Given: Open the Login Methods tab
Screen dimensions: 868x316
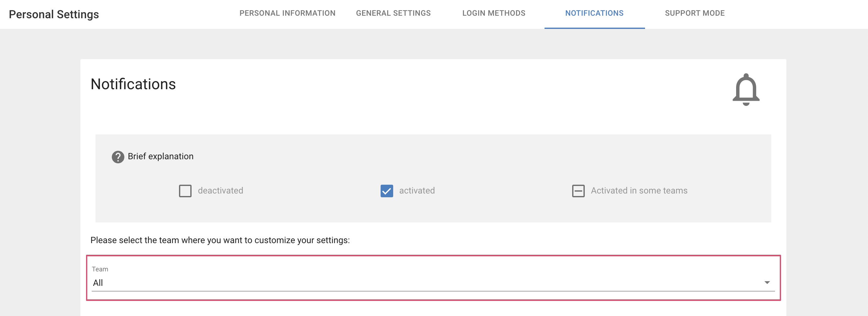Looking at the screenshot, I should [x=494, y=13].
